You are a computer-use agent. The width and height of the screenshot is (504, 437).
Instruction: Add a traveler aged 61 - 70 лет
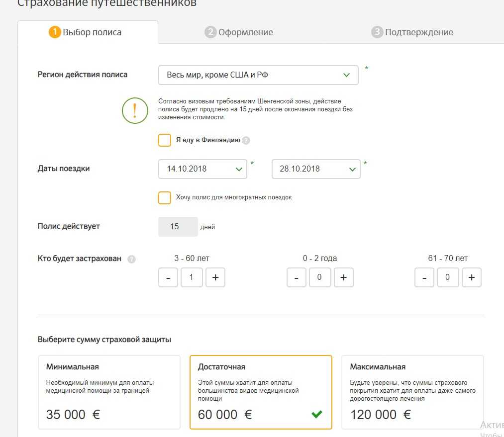[x=471, y=278]
